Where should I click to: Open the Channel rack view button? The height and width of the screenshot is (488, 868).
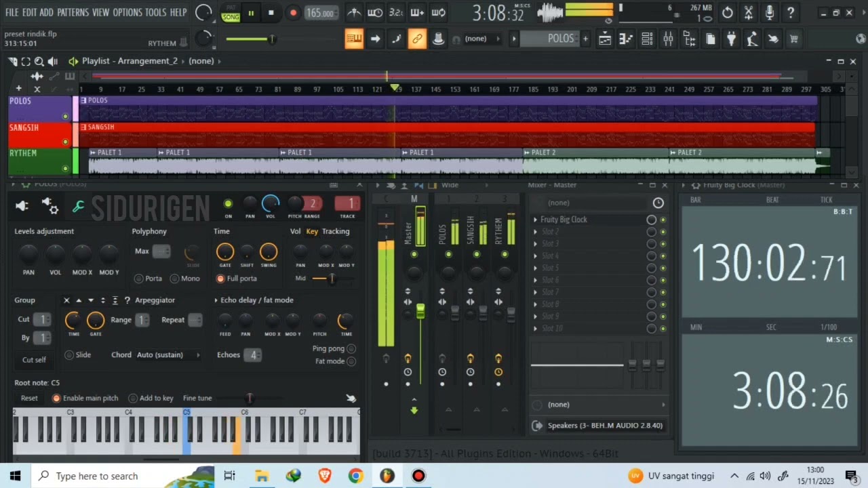click(x=647, y=39)
